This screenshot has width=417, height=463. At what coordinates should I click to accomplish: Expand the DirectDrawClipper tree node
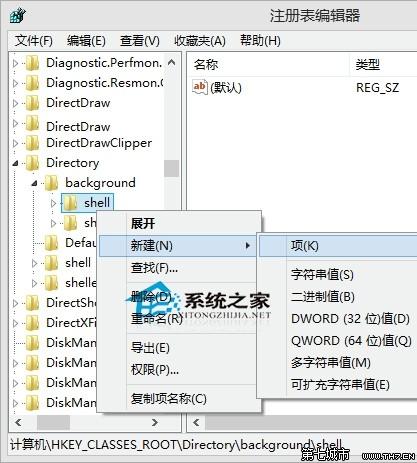pos(15,143)
